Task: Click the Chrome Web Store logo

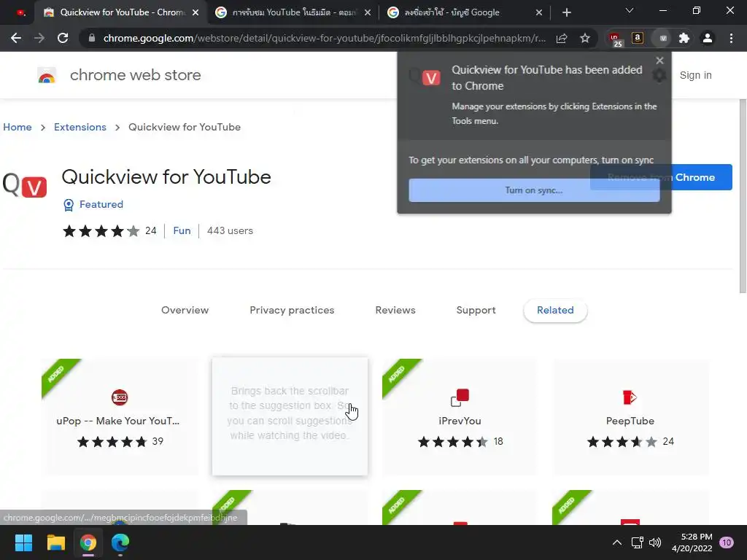Action: point(47,75)
